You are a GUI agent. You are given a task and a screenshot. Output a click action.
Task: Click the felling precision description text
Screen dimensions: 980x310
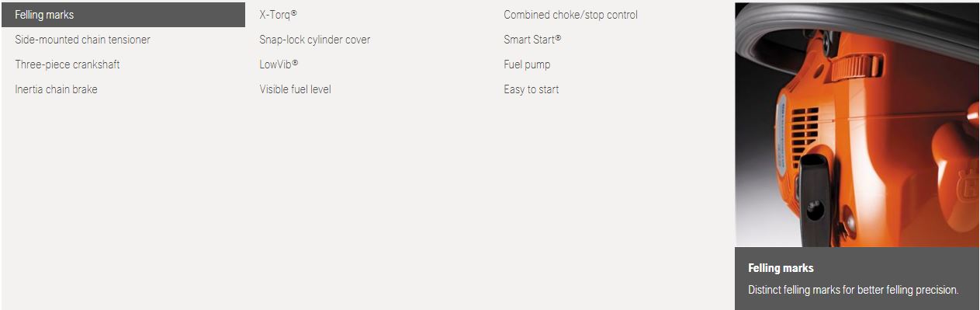[854, 290]
